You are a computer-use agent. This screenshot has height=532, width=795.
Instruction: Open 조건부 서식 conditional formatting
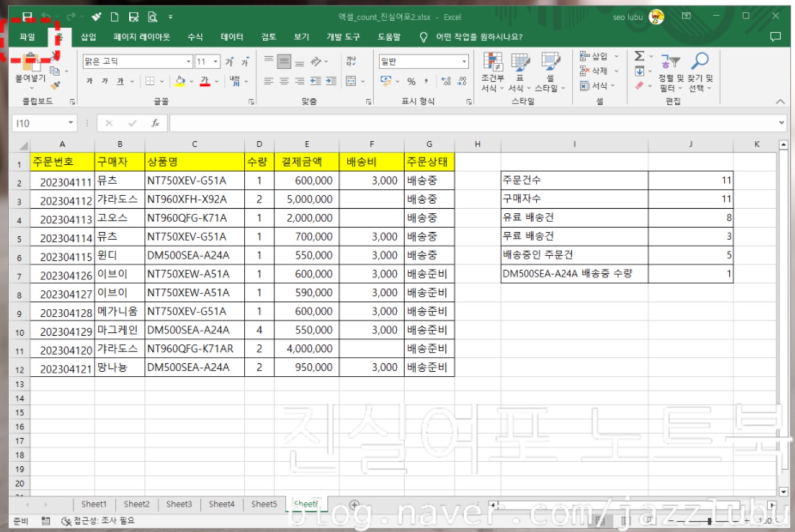click(492, 72)
